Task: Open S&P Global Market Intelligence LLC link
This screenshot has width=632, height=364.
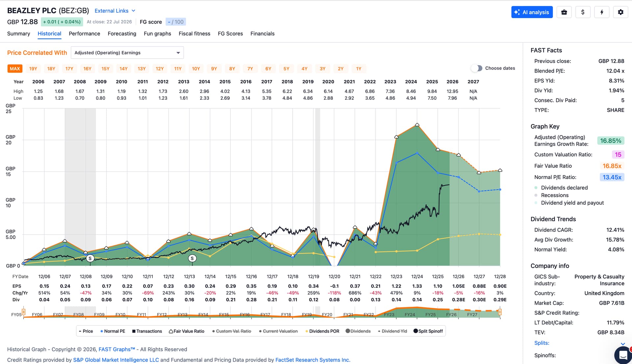Action: (x=116, y=360)
